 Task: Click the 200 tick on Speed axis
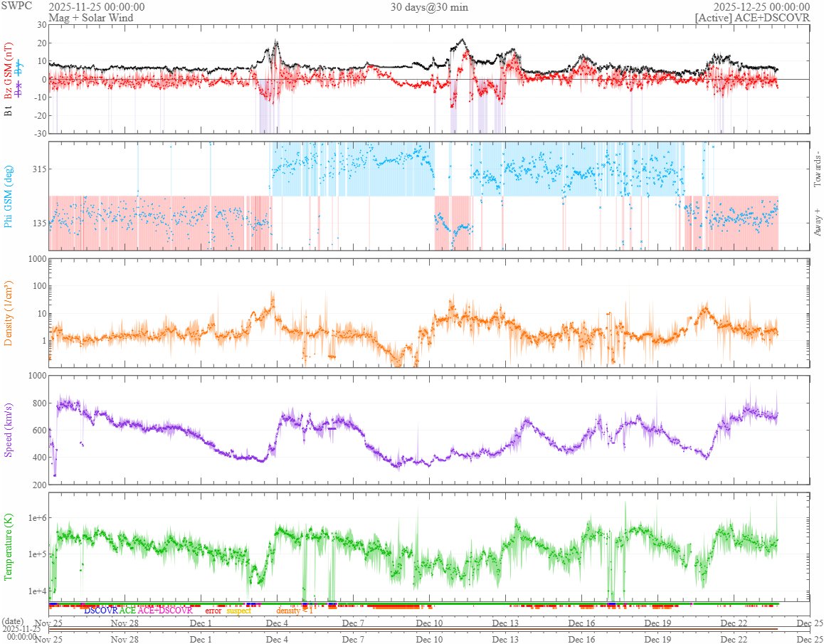click(x=39, y=485)
